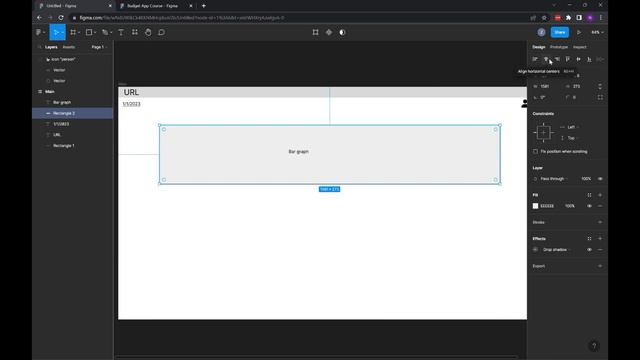
Task: Click the Edit object icon in the toolbar
Action: click(316, 32)
